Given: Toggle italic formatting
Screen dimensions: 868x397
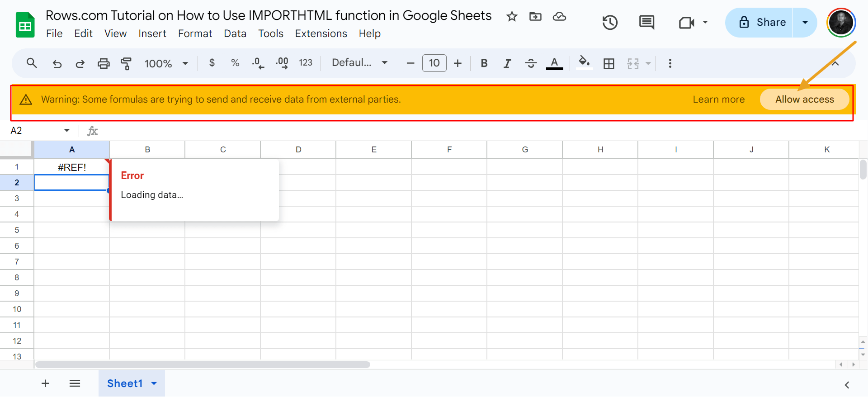Looking at the screenshot, I should coord(507,63).
